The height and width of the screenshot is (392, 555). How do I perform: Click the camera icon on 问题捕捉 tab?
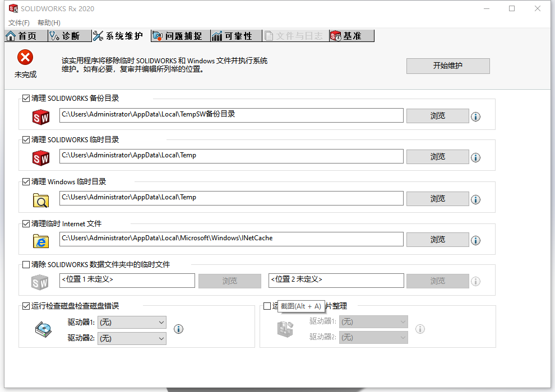click(x=158, y=36)
